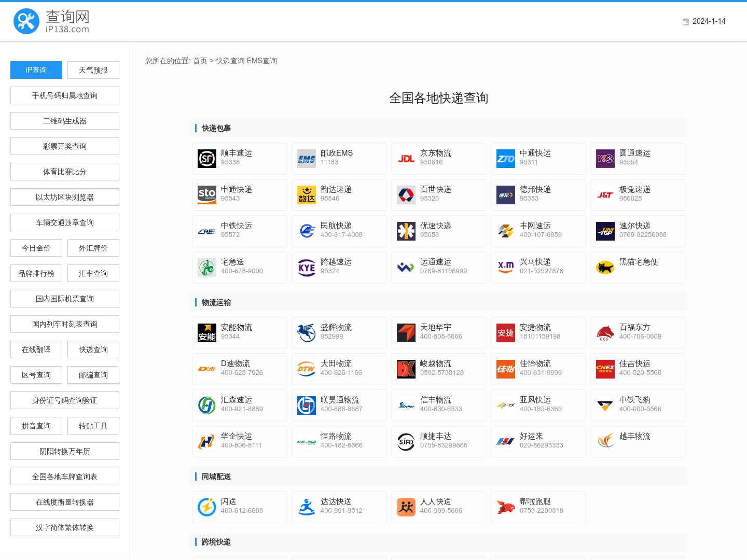
Task: Click 拼音查询 in the sidebar
Action: [36, 426]
